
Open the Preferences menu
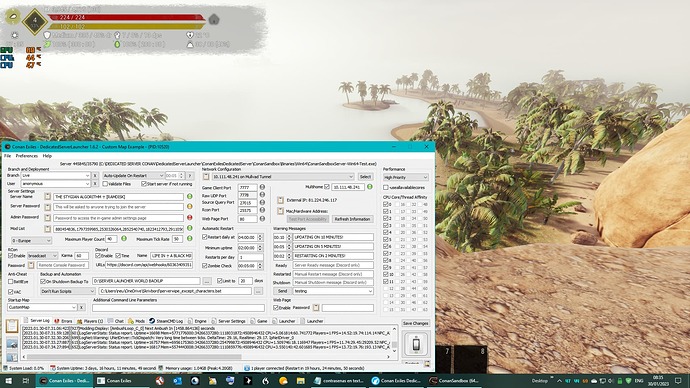coord(27,156)
